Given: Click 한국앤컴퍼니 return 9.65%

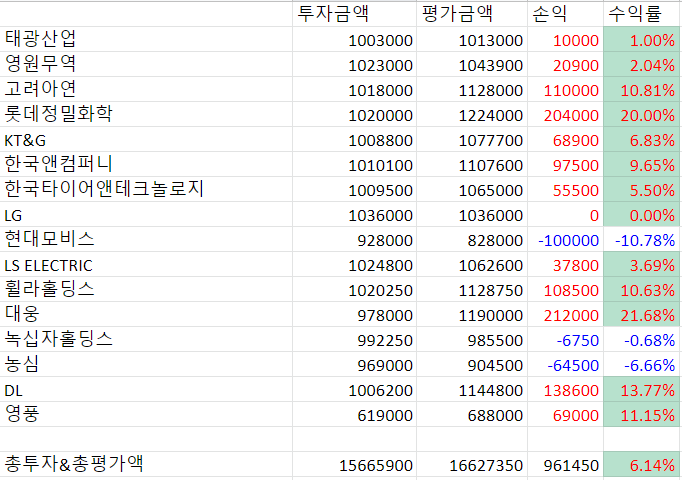Looking at the screenshot, I should click(x=642, y=164).
